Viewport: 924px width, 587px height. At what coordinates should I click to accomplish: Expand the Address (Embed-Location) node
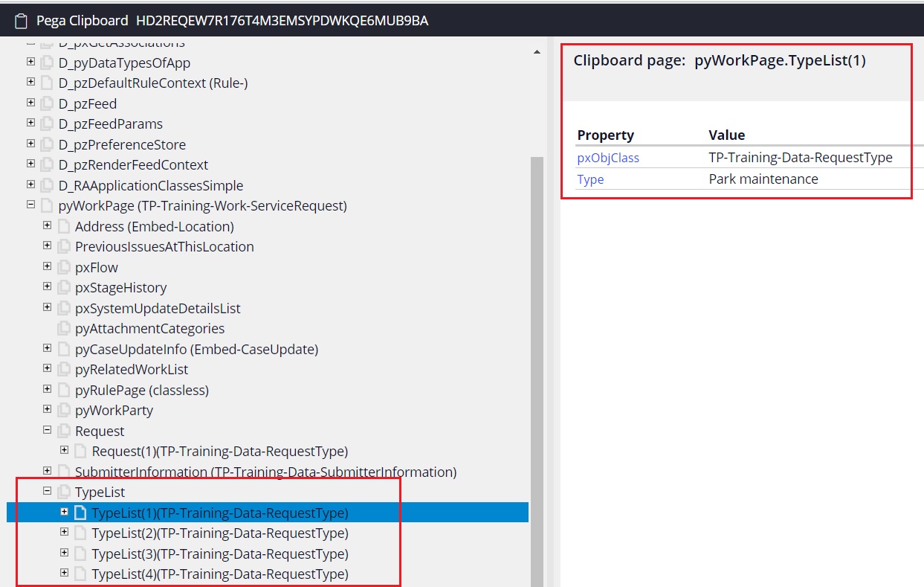(x=47, y=225)
